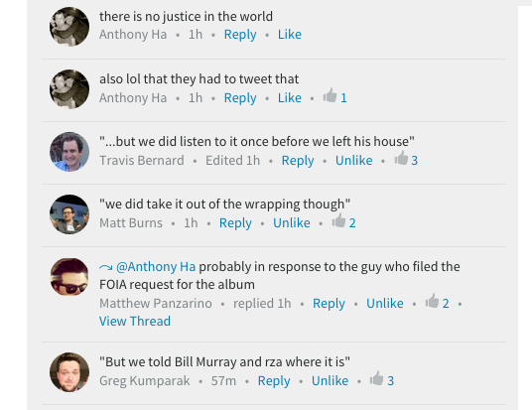Viewport: 532px width, 410px height.
Task: Reply to Matthew Panzarino's FOIA comment
Action: pyautogui.click(x=329, y=304)
